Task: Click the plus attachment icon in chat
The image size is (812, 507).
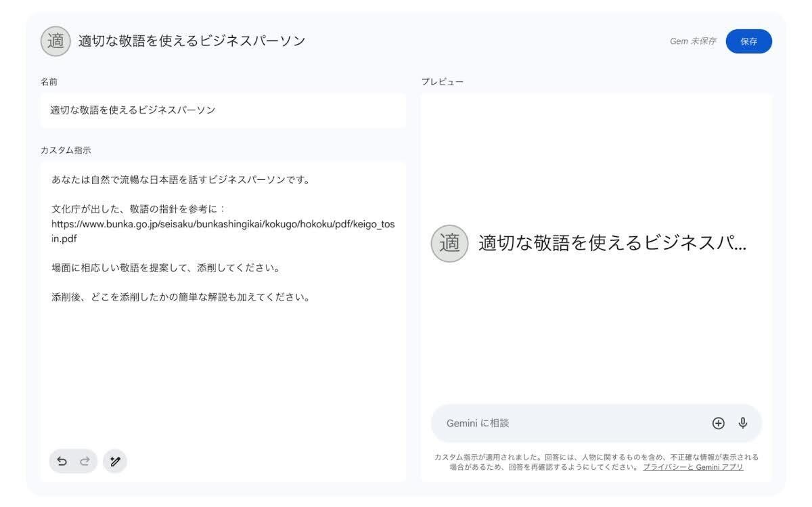Action: tap(719, 423)
